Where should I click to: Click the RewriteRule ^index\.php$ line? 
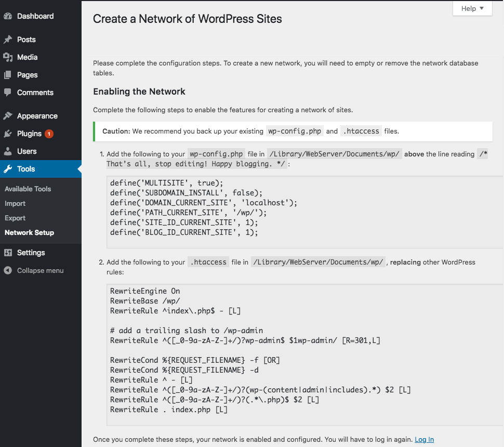pyautogui.click(x=176, y=311)
